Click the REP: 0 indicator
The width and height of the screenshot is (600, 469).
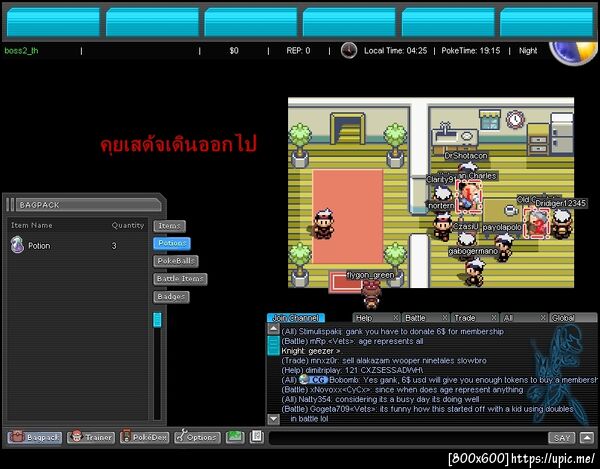pyautogui.click(x=298, y=50)
